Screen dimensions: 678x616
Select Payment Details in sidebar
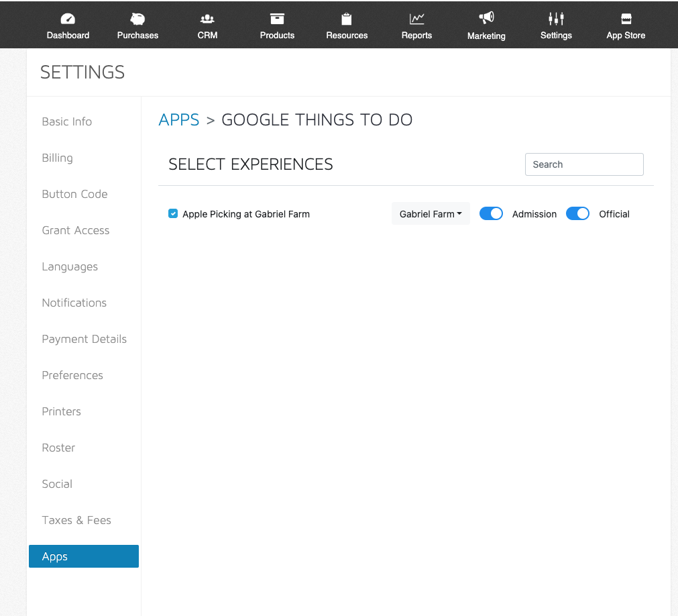[84, 339]
